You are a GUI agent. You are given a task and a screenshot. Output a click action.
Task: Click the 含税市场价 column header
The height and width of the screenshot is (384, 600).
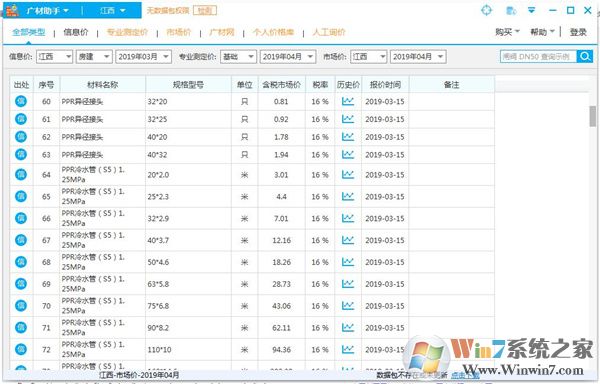(282, 85)
